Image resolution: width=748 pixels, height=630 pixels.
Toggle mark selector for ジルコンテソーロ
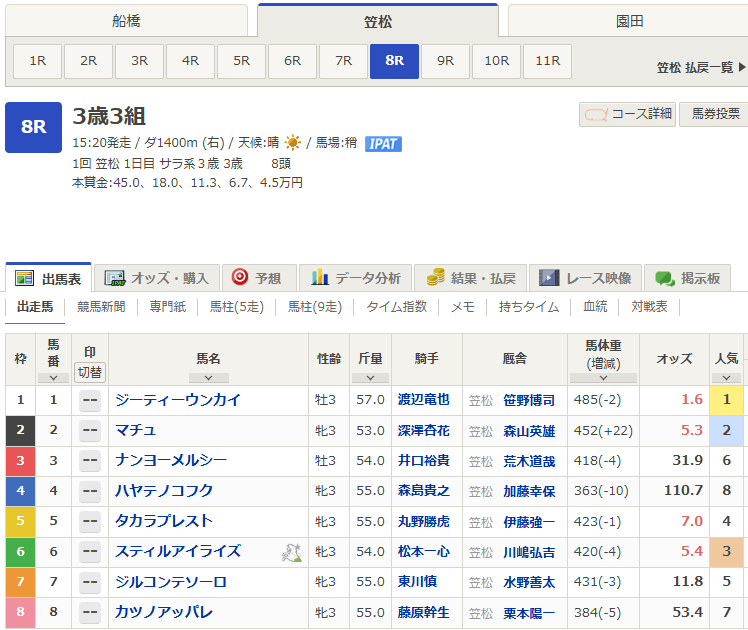point(90,582)
